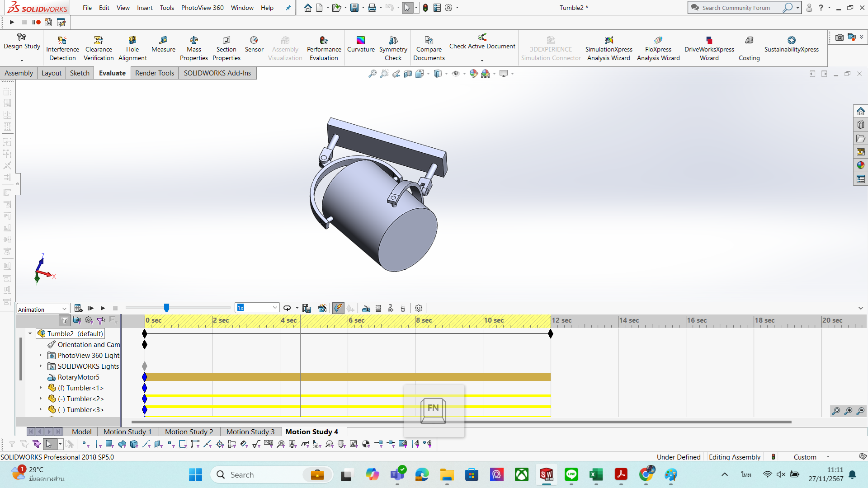The image size is (868, 488).
Task: Open the Design Study dropdown arrow
Action: point(22,61)
